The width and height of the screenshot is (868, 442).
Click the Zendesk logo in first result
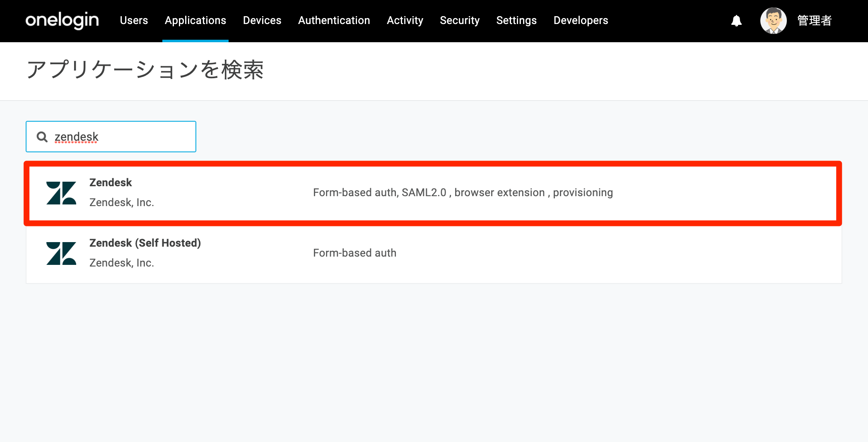point(61,193)
